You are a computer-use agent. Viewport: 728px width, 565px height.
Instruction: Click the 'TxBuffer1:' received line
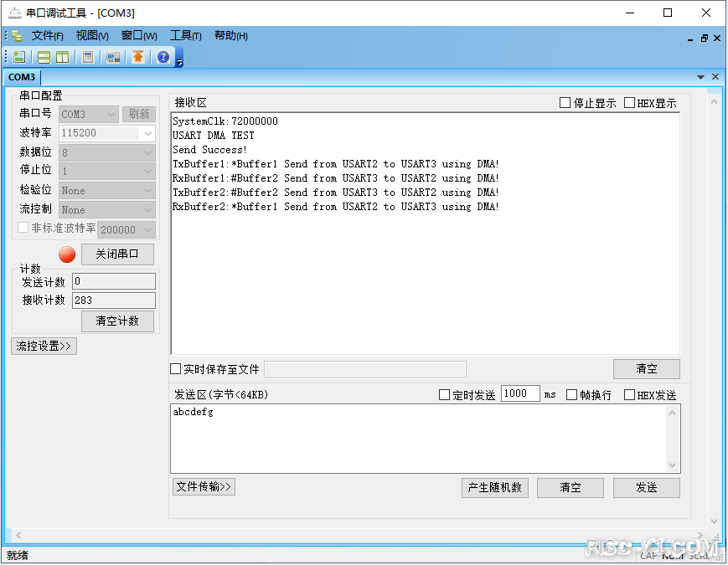[336, 164]
